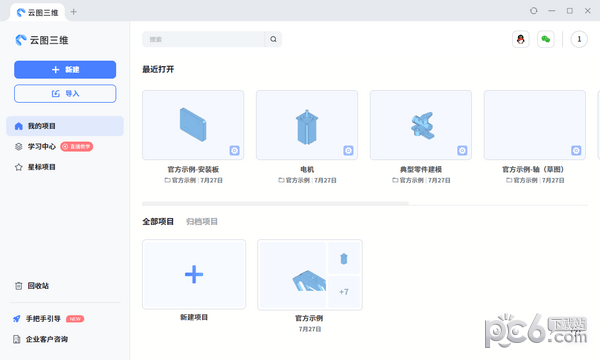The image size is (600, 360).
Task: Click settings icon on 电机 card
Action: click(348, 150)
